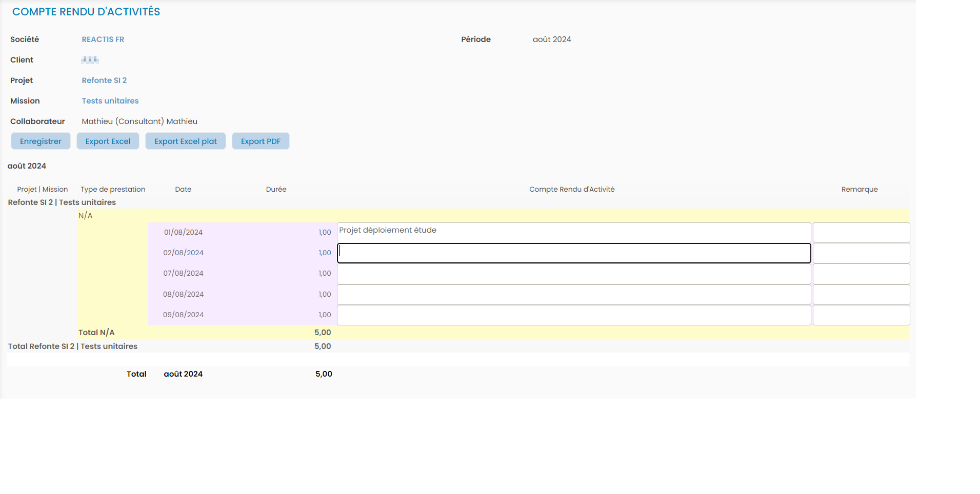The image size is (980, 494).
Task: Click the Remarque field for 08/08/2024
Action: 861,295
